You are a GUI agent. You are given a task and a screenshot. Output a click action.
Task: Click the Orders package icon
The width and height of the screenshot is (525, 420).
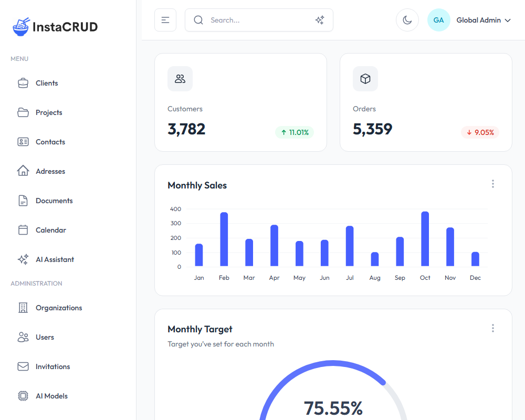pos(365,78)
